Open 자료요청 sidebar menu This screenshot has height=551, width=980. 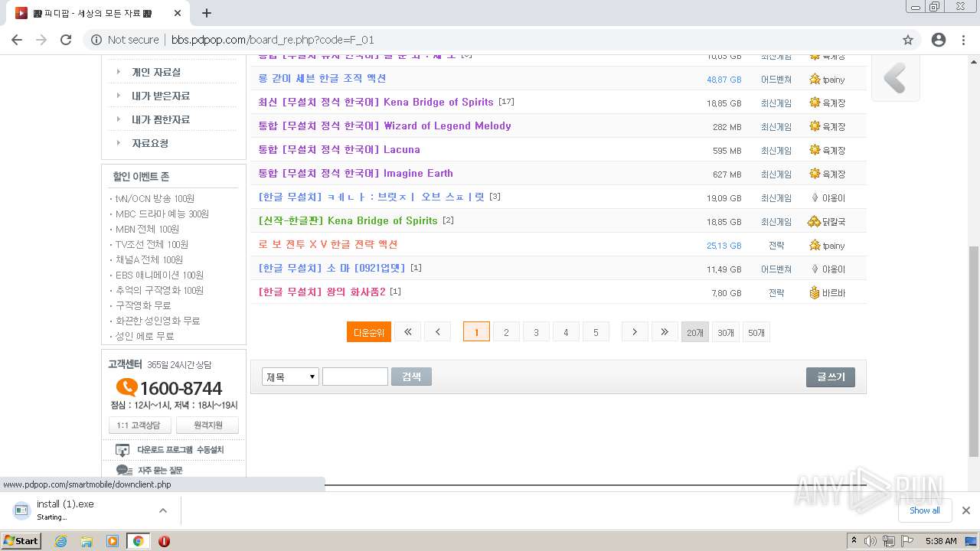[x=150, y=143]
